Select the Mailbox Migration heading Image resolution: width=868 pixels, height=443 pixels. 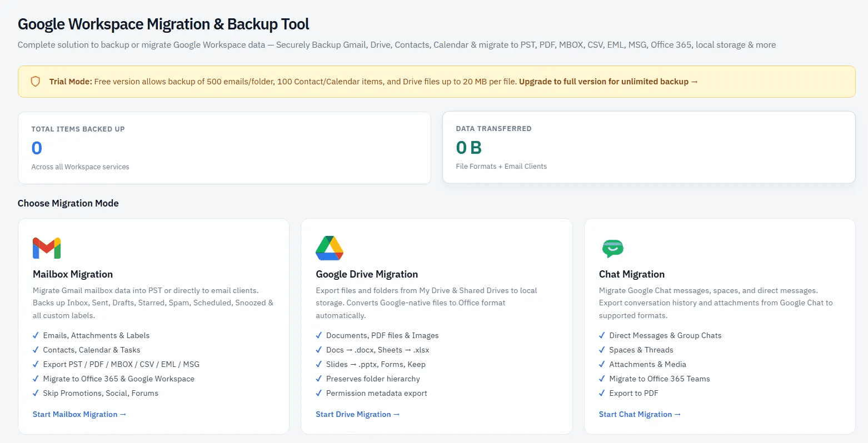[x=73, y=274]
